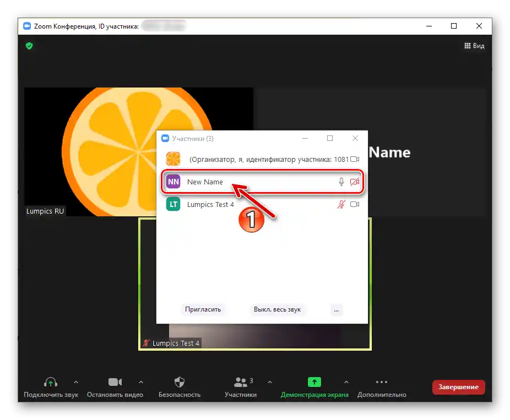Open video options chevron near Остановить видео
Viewport: 510px width, 420px height.
pos(141,381)
